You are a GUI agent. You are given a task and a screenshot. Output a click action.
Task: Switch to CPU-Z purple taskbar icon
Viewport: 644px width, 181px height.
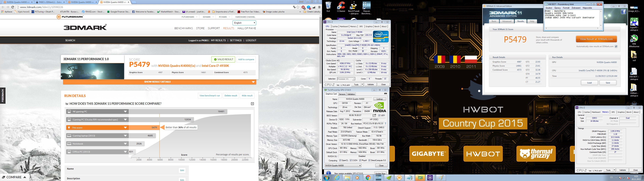point(430,178)
